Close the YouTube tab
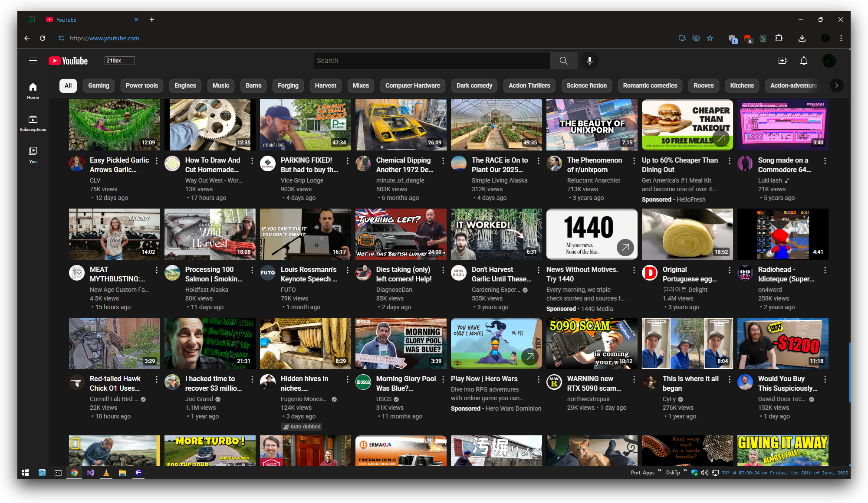The width and height of the screenshot is (868, 503). 136,20
